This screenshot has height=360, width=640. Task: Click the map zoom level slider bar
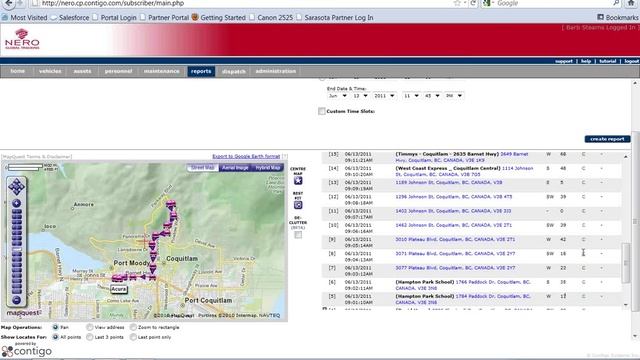(16, 251)
